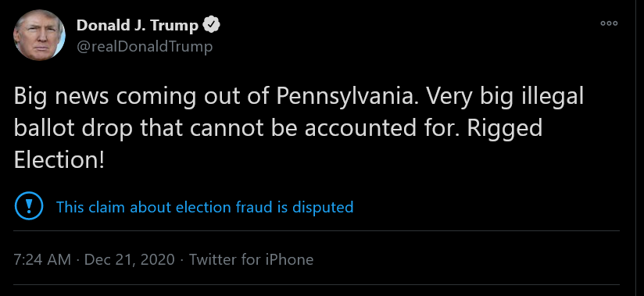The width and height of the screenshot is (644, 296).
Task: Click the word Election! on the last line
Action: pyautogui.click(x=59, y=159)
